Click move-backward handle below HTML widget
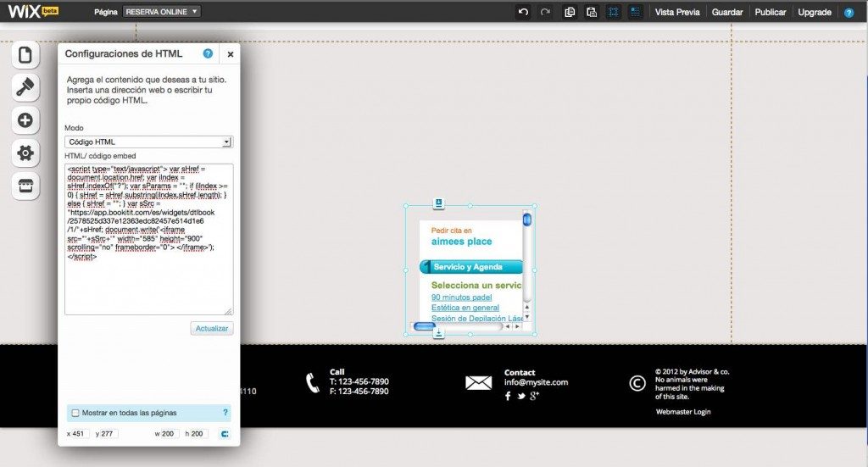Viewport: 868px width, 467px height. [x=438, y=333]
